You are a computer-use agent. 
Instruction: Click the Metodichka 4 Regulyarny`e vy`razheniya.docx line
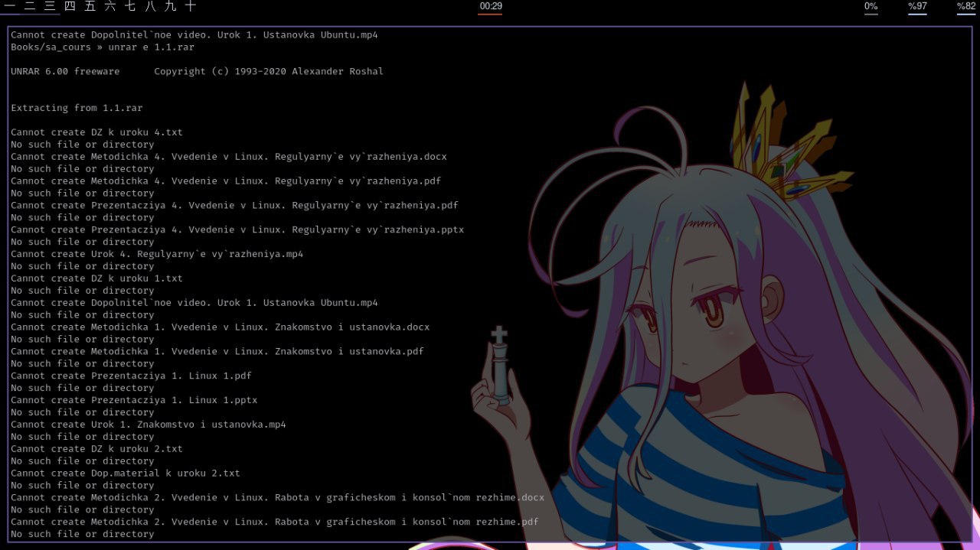tap(229, 157)
